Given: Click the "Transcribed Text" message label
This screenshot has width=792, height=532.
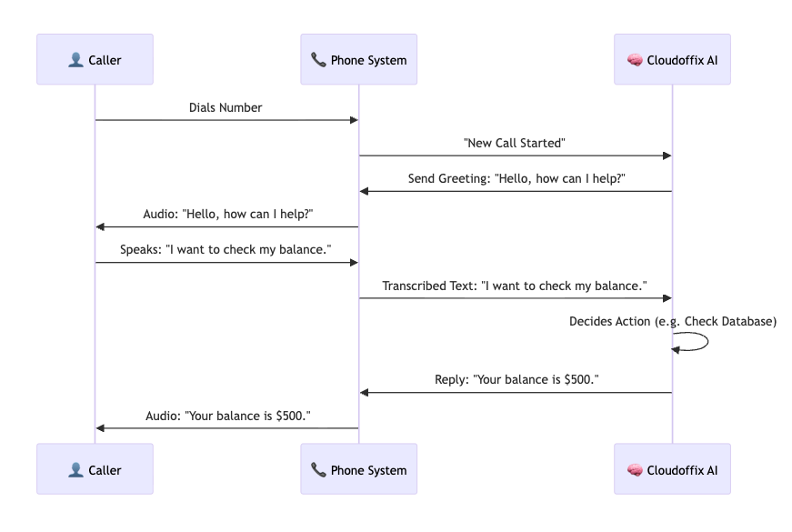Looking at the screenshot, I should click(515, 286).
